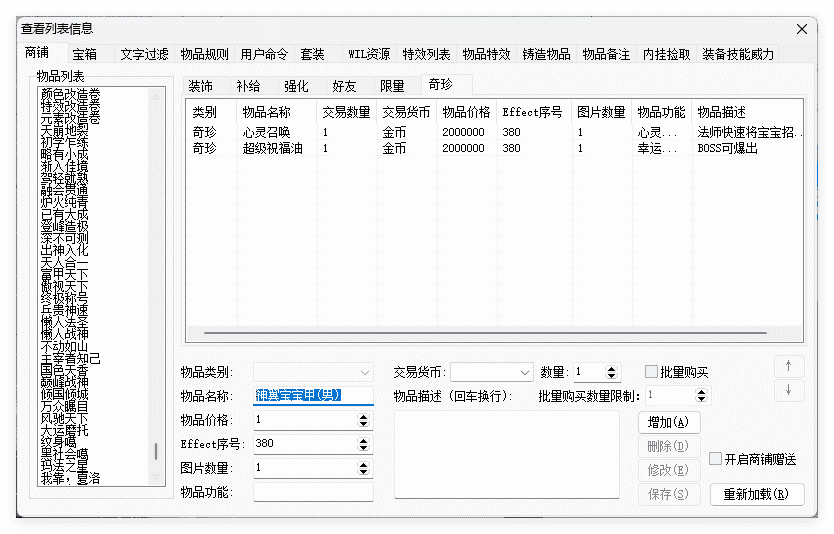Image resolution: width=834 pixels, height=534 pixels.
Task: Click the 交易数量 column header
Action: click(x=347, y=112)
